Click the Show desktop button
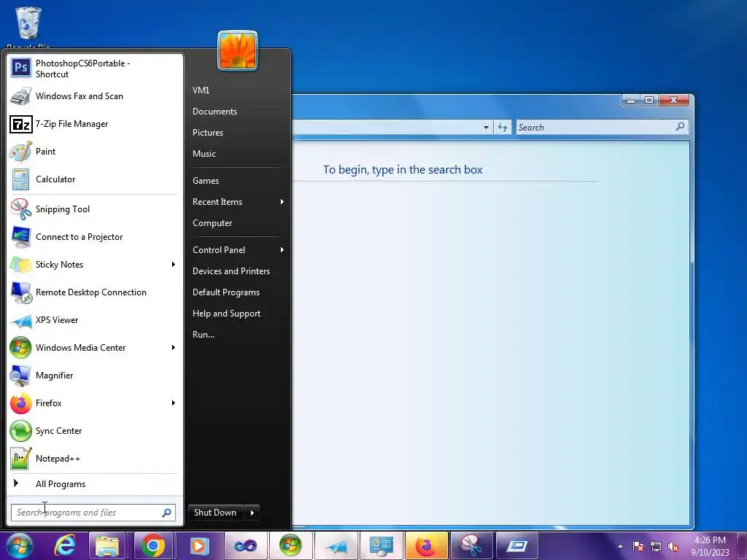Screen dimensions: 747x560 [742, 545]
